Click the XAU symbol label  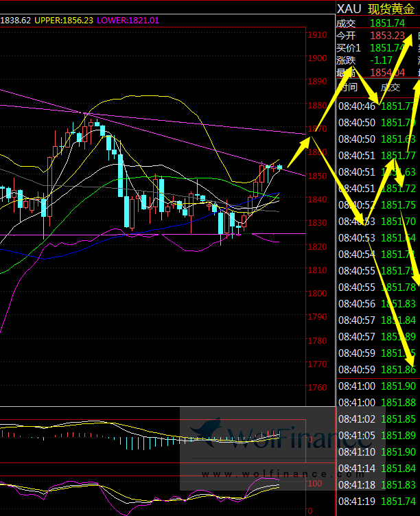(x=348, y=9)
